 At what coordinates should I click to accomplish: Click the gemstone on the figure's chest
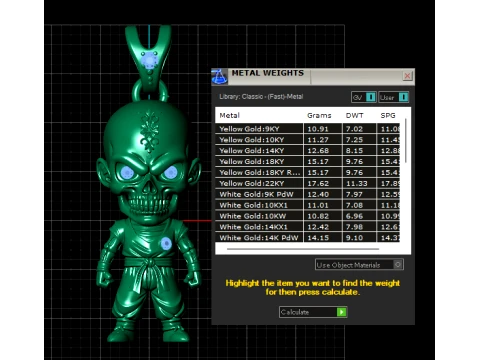(x=166, y=244)
